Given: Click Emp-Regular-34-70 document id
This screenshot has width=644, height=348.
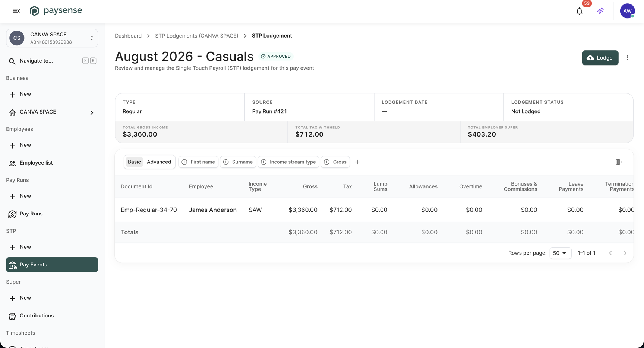Looking at the screenshot, I should click(x=149, y=210).
